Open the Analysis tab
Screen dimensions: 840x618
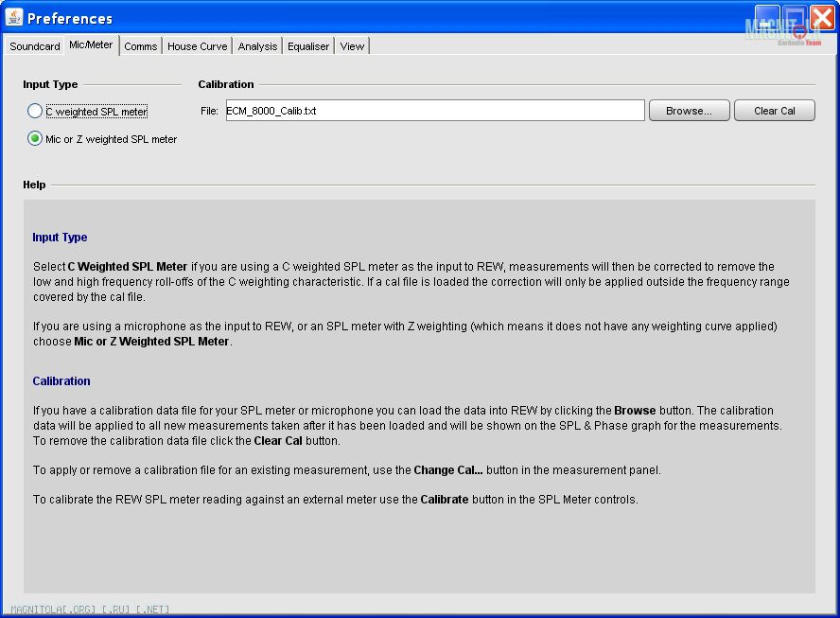(257, 46)
